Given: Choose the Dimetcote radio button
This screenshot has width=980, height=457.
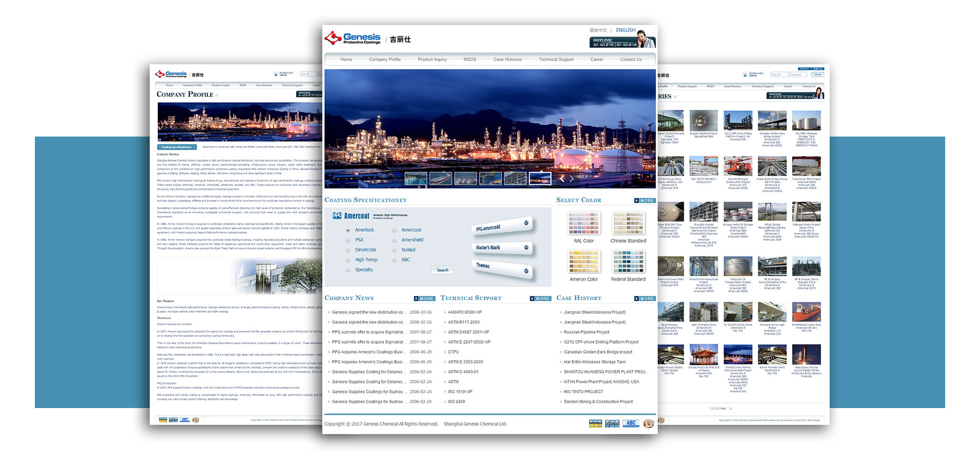Looking at the screenshot, I should pos(348,250).
